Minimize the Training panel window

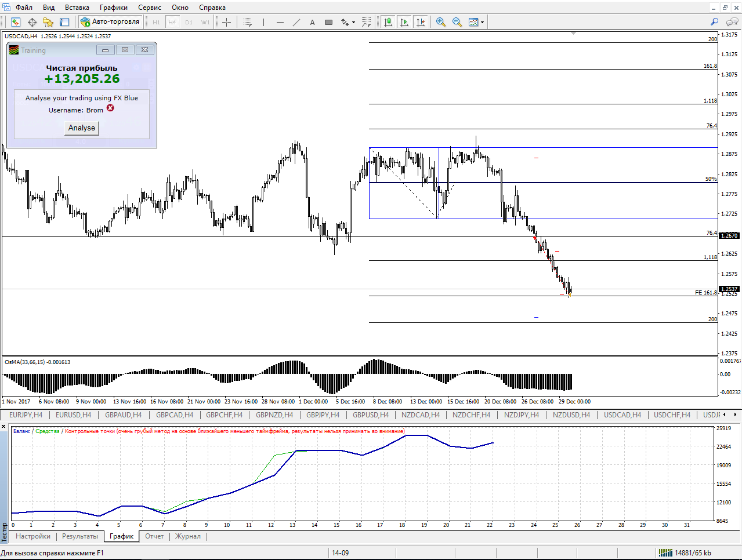pos(105,50)
